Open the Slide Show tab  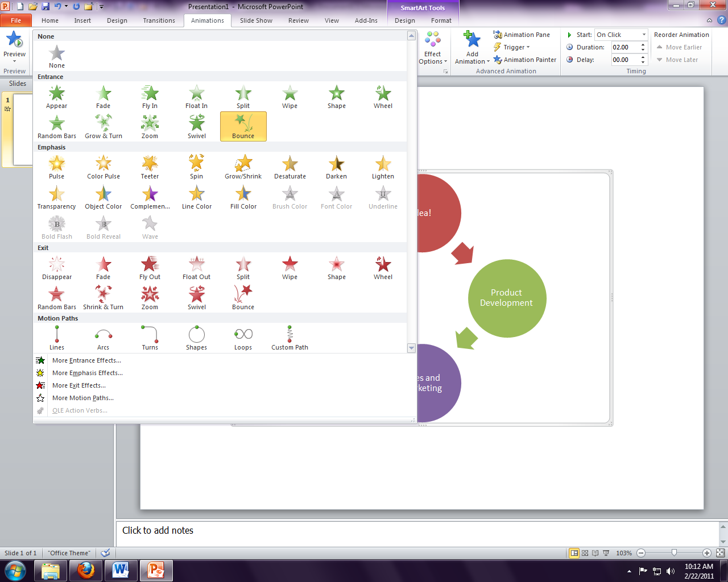256,20
